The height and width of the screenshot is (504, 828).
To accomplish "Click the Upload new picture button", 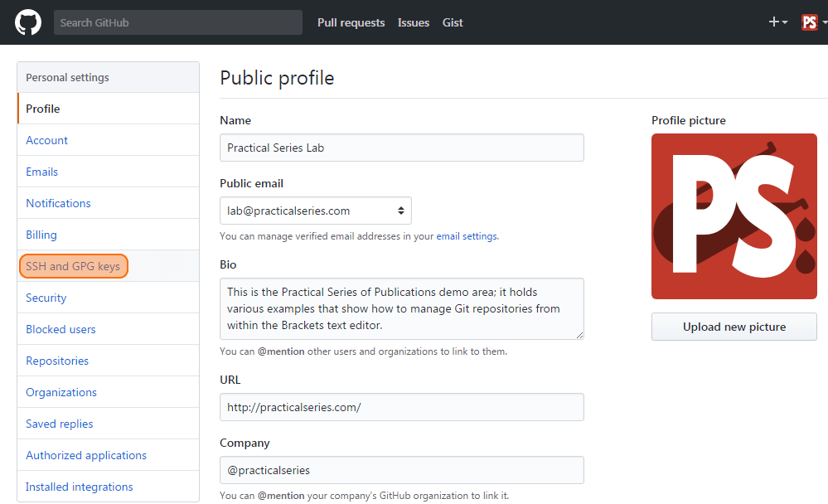I will (x=734, y=327).
